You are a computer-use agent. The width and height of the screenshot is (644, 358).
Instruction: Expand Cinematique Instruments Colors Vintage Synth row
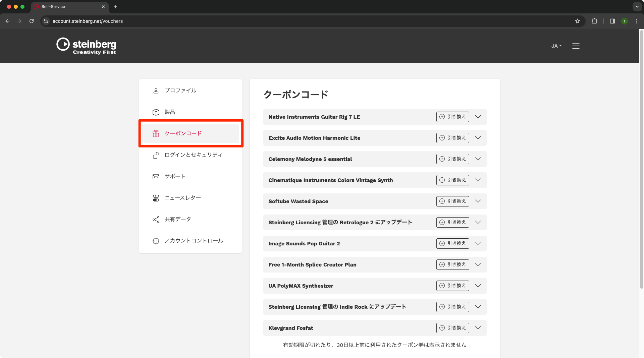(478, 180)
